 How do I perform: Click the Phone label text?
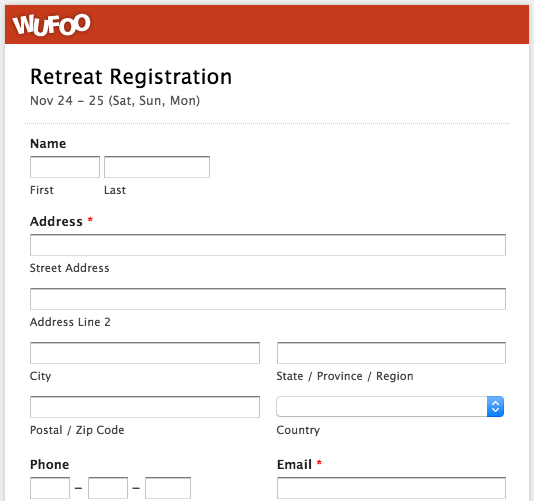tap(49, 465)
